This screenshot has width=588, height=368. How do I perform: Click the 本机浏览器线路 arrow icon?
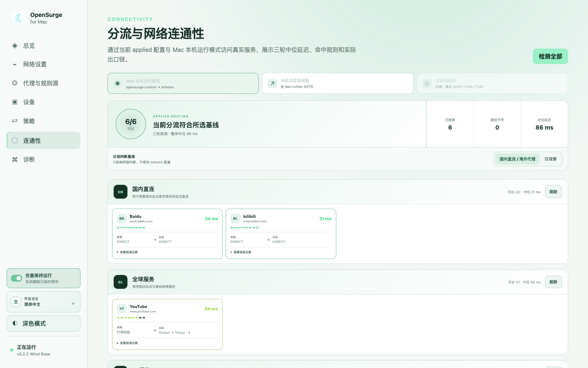[x=272, y=84]
